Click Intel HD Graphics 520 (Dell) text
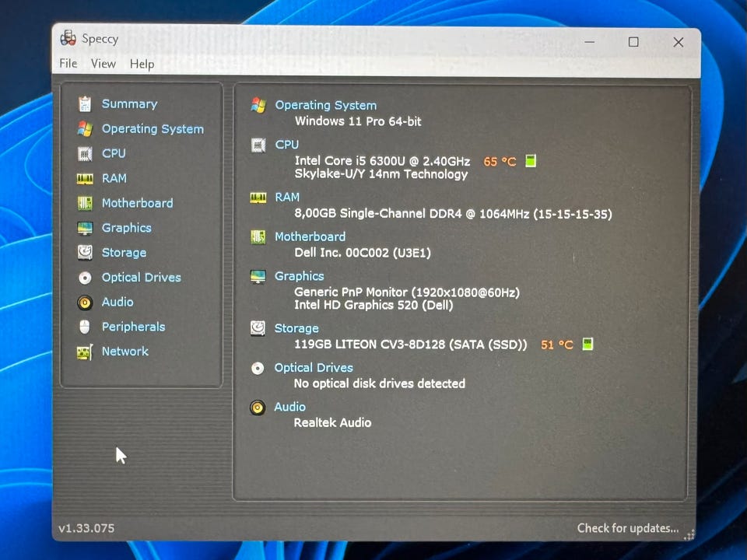747x560 pixels. (373, 305)
